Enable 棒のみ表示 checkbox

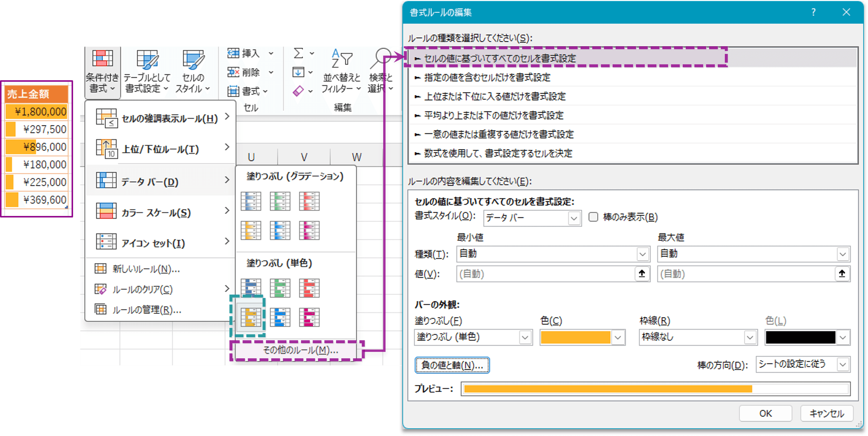[x=593, y=217]
